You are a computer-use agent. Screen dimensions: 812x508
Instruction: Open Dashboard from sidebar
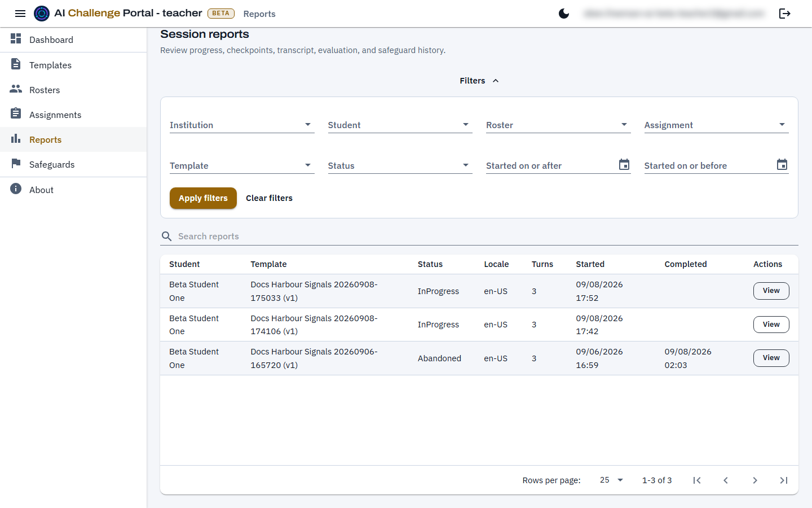tap(73, 40)
